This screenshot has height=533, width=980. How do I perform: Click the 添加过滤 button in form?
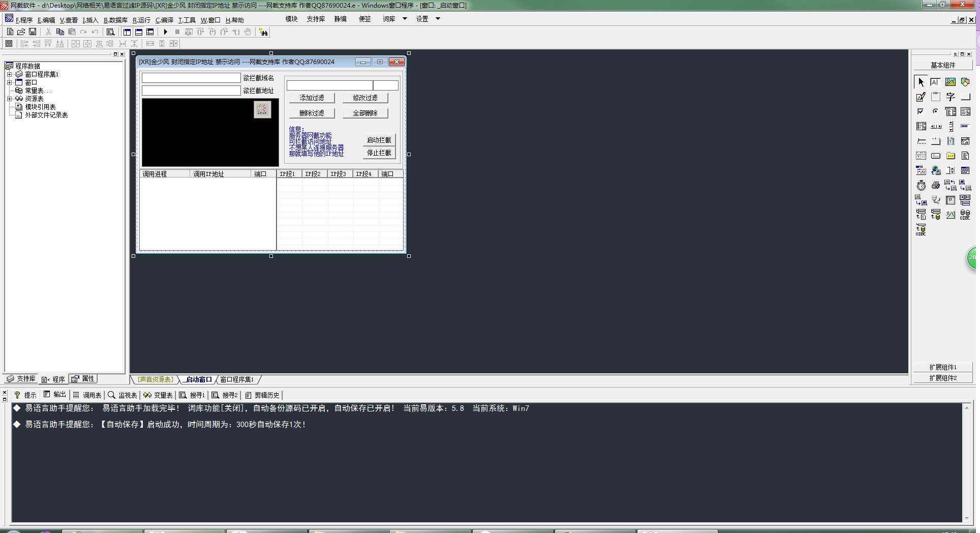click(x=312, y=98)
